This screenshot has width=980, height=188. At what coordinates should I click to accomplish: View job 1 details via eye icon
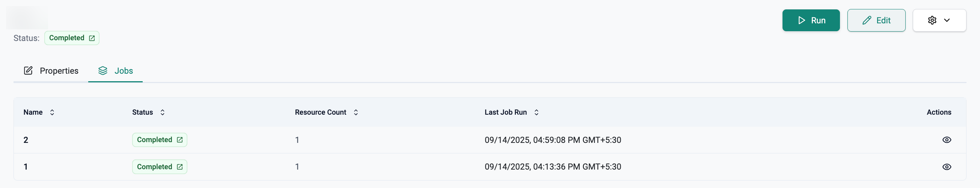tap(947, 167)
